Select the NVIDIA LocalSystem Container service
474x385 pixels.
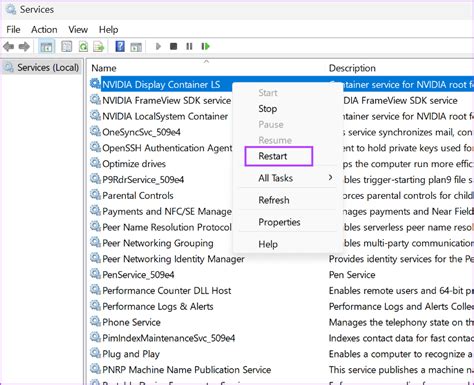(x=165, y=116)
